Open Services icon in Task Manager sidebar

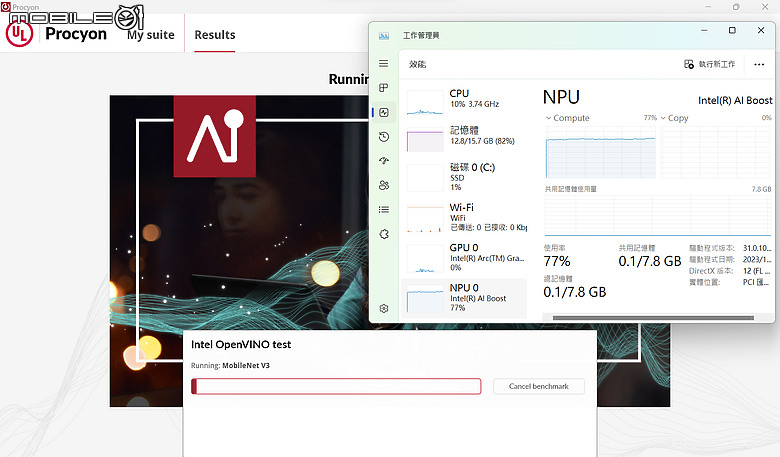[x=384, y=234]
